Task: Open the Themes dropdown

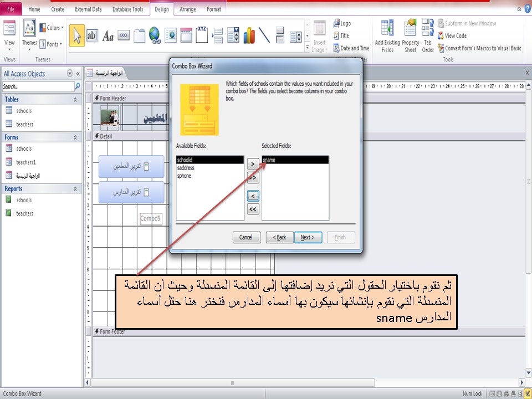Action: point(29,42)
